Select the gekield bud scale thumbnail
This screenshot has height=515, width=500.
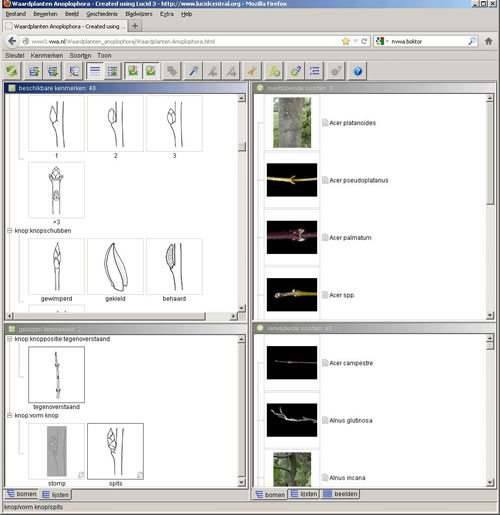115,266
